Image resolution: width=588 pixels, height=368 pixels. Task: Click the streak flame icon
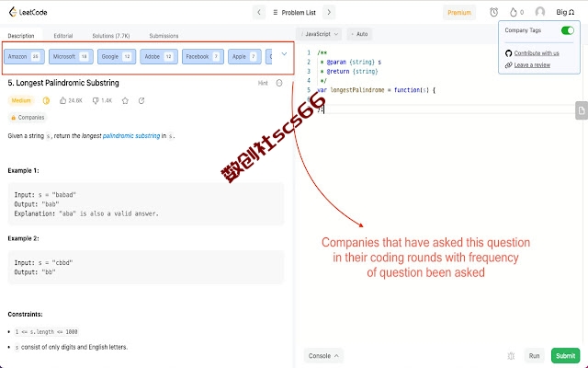[x=513, y=12]
